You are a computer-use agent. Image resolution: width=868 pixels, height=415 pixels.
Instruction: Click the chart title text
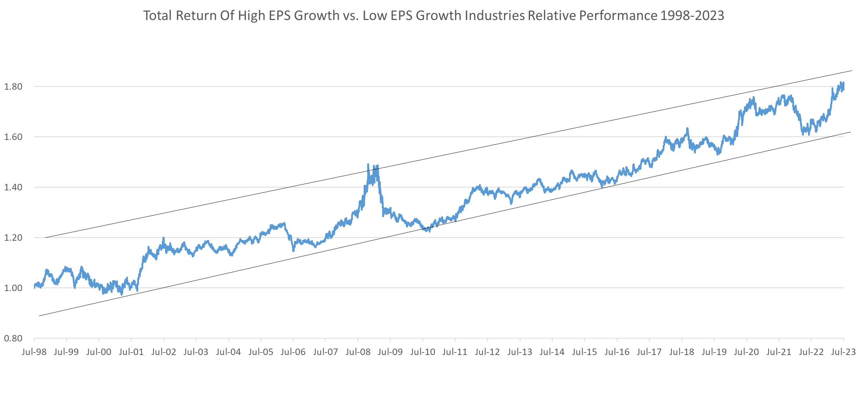point(433,16)
